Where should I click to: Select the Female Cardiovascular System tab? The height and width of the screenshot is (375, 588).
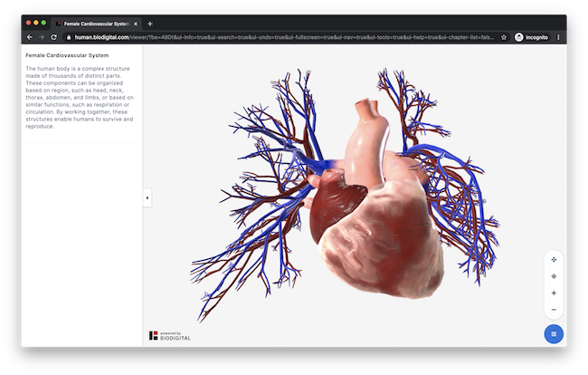pyautogui.click(x=97, y=24)
